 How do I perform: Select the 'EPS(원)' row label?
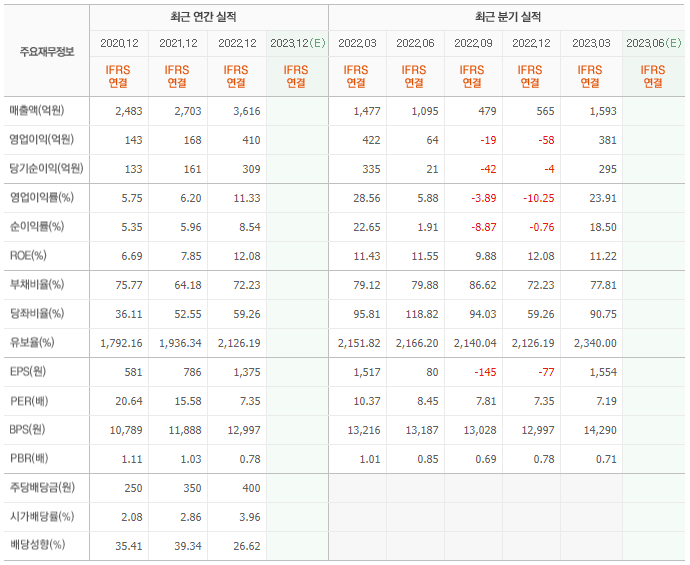coord(28,372)
